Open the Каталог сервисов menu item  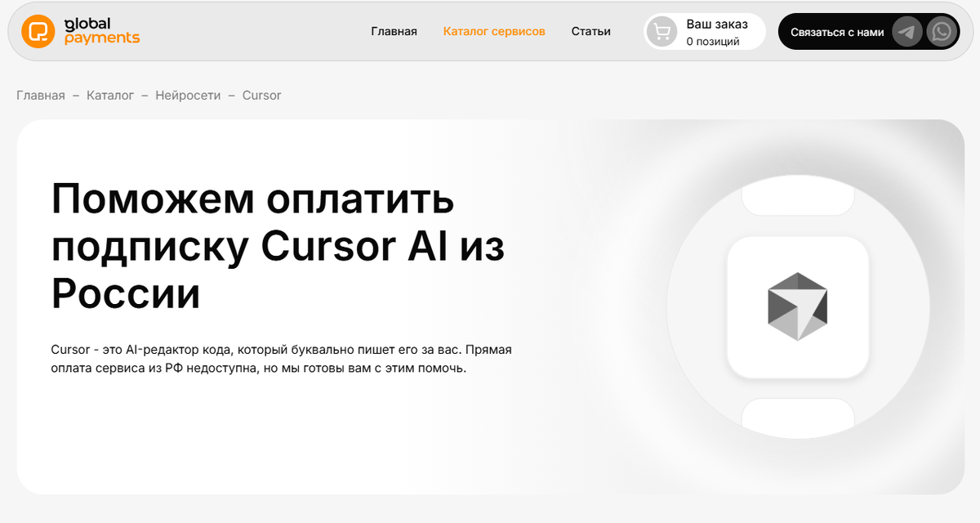click(x=494, y=32)
